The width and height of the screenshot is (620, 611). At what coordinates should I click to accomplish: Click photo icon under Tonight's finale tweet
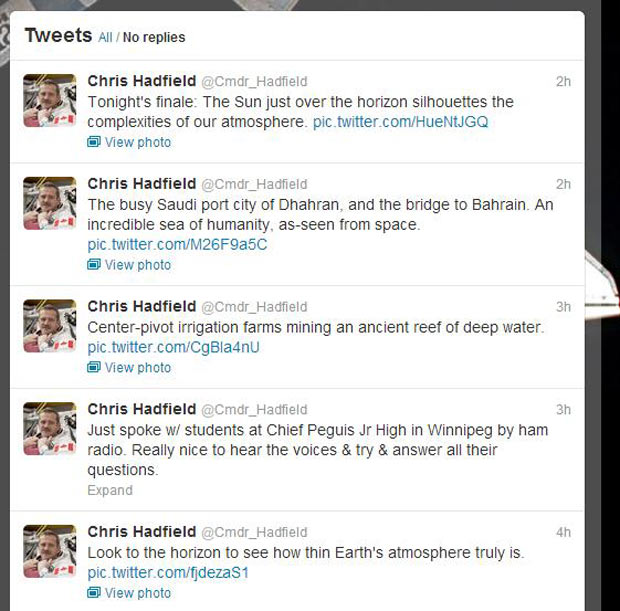[x=94, y=142]
